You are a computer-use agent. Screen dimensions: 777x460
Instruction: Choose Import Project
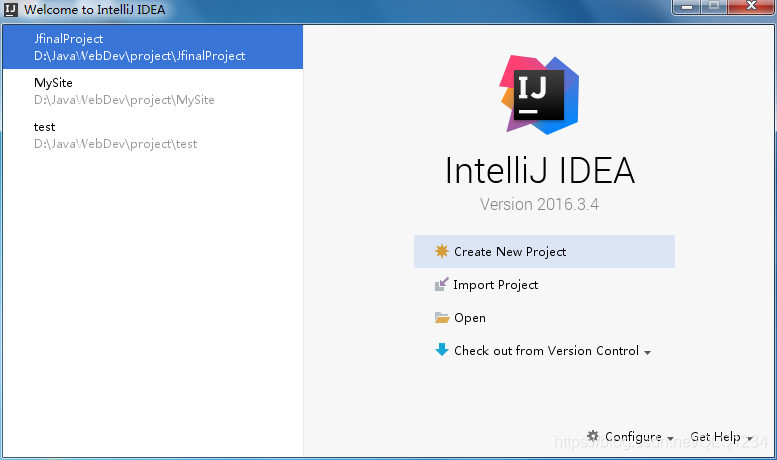(x=544, y=285)
